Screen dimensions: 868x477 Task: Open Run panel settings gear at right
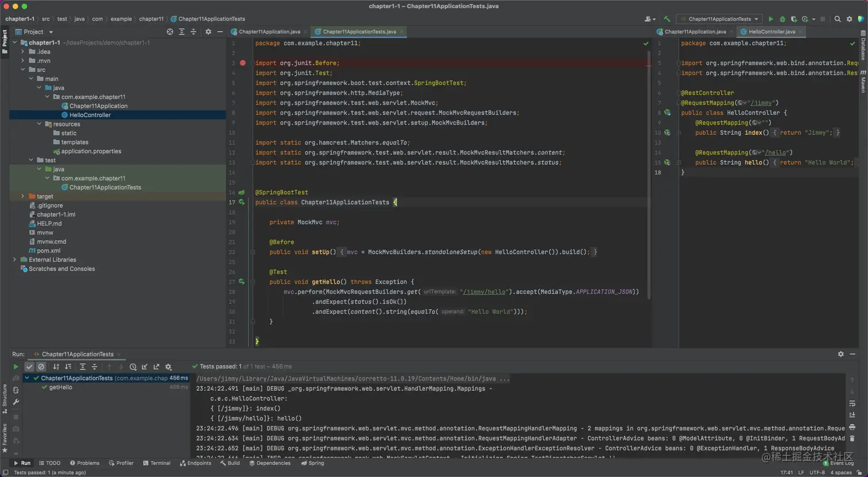point(841,354)
